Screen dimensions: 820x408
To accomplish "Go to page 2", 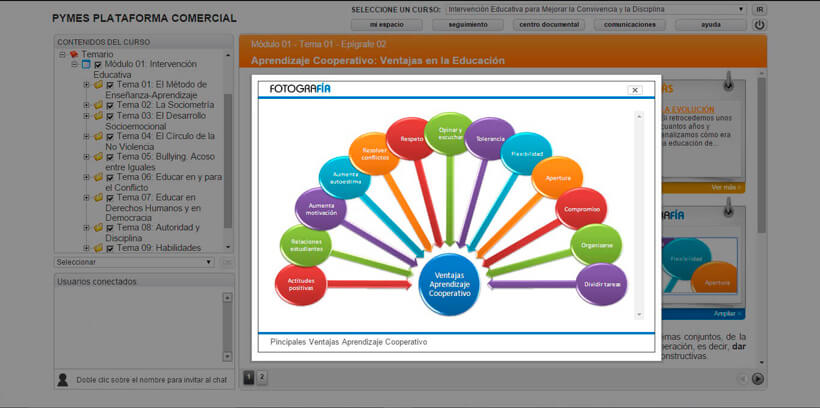I will tap(262, 377).
